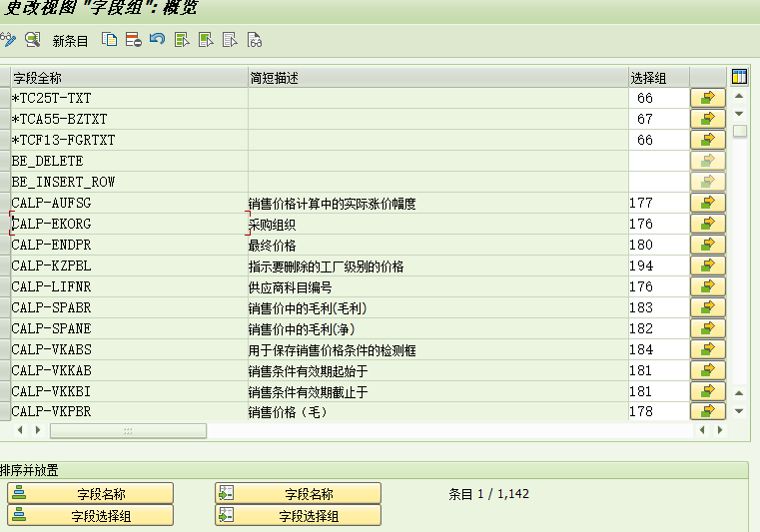The width and height of the screenshot is (760, 532).
Task: Click 新条目 to add new entries
Action: pyautogui.click(x=70, y=41)
